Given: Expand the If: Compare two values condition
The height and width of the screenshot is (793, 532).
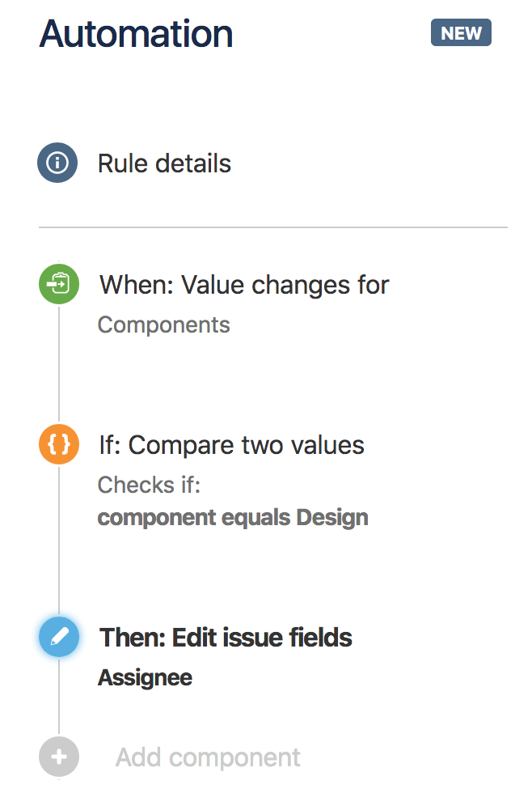Looking at the screenshot, I should pyautogui.click(x=230, y=444).
